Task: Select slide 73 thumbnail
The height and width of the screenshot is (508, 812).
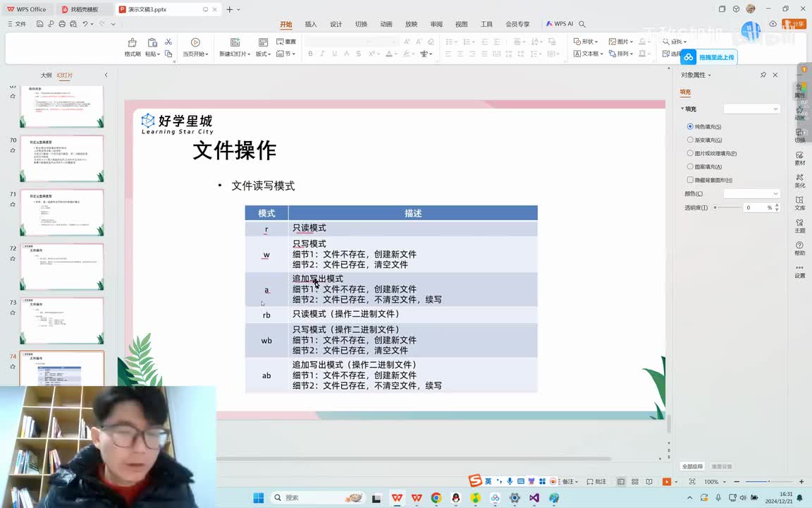Action: (62, 321)
